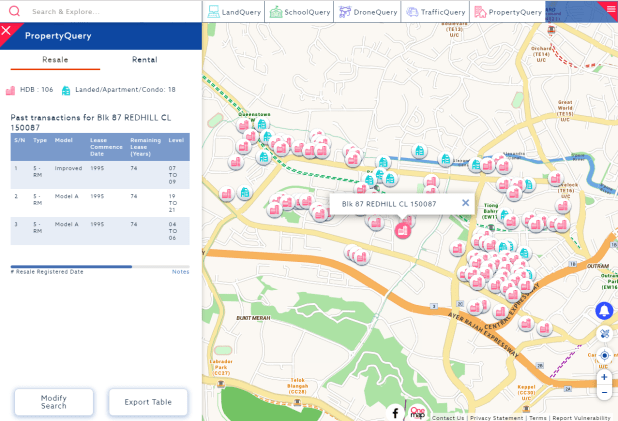The height and width of the screenshot is (421, 618).
Task: Open the Privacy Statement link
Action: tap(496, 418)
